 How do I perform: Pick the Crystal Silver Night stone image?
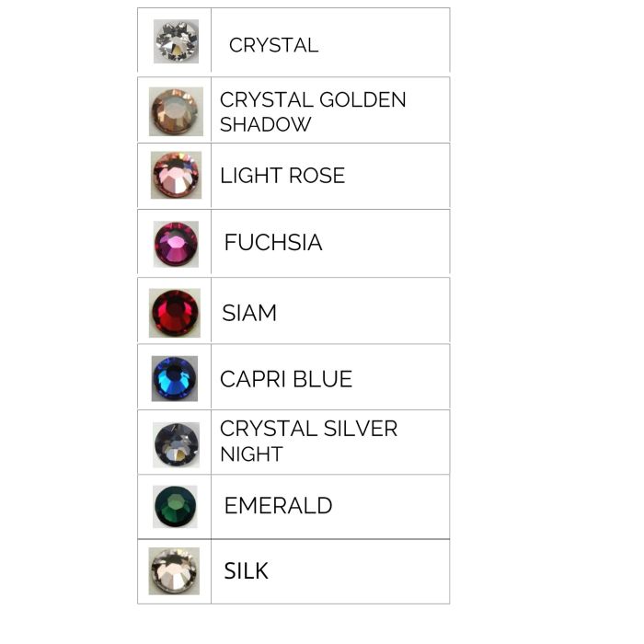[176, 444]
